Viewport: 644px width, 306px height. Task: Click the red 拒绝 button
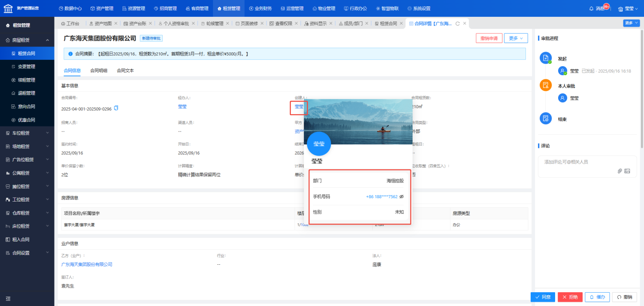[570, 297]
